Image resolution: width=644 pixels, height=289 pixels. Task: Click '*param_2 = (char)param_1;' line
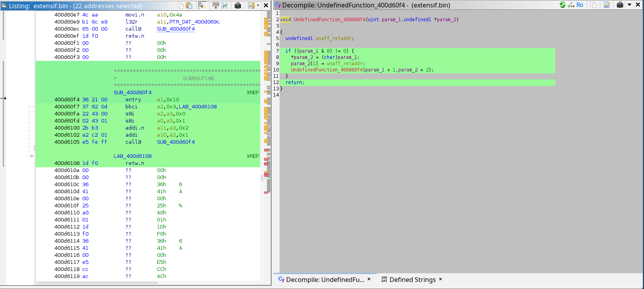(325, 57)
